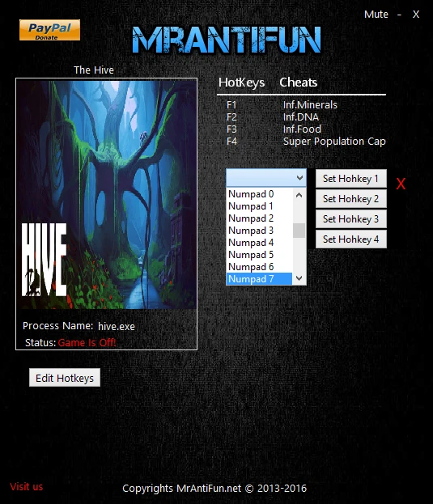Select the highlighted Numpad 7 entry
The image size is (433, 504).
(x=259, y=278)
